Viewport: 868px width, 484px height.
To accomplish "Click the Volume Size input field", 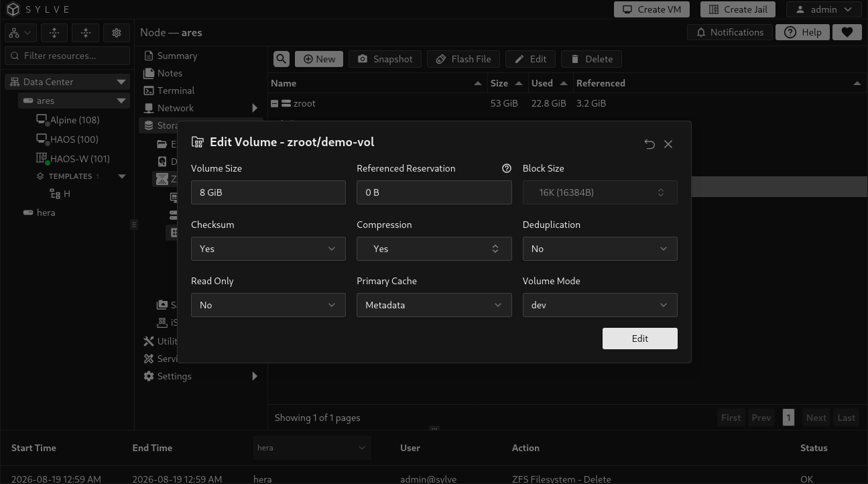I will pos(268,192).
